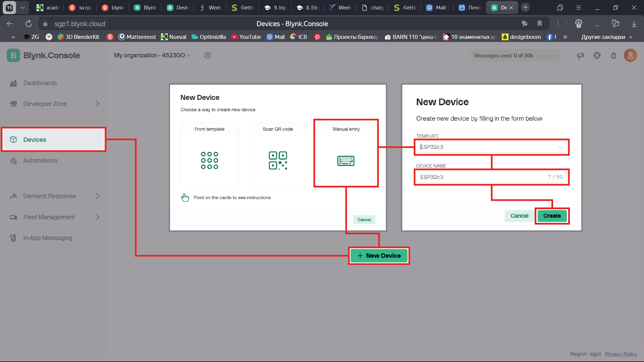Click the Messages used quota indicator
Viewport: 644px width, 362px height.
pos(515,56)
